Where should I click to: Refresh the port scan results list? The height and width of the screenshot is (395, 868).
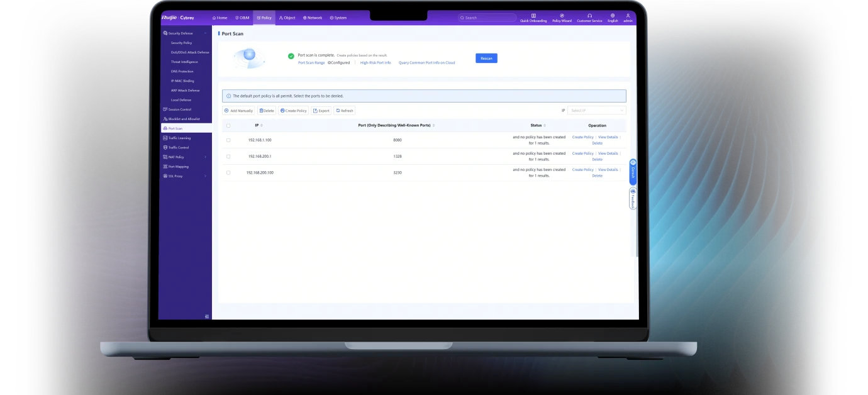tap(345, 111)
